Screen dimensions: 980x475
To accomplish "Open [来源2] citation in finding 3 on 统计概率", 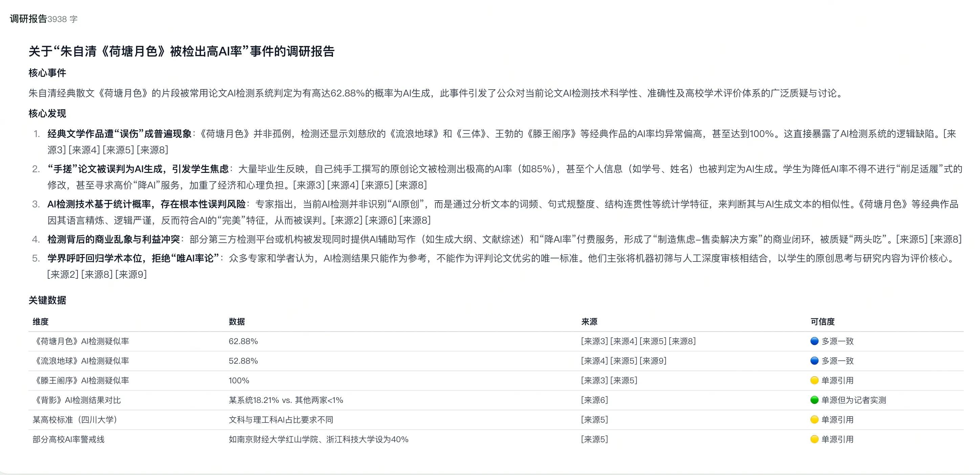I will pos(347,220).
